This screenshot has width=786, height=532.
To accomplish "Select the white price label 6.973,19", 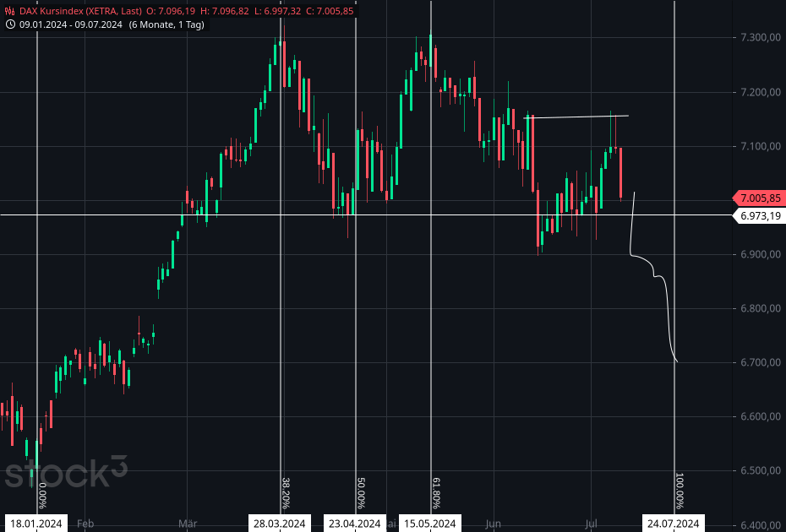I will click(759, 215).
